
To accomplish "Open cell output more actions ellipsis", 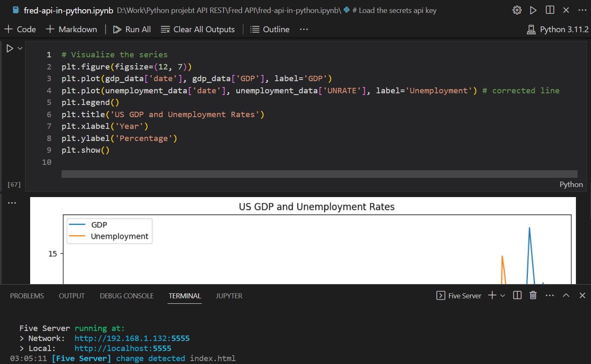I will coord(12,203).
